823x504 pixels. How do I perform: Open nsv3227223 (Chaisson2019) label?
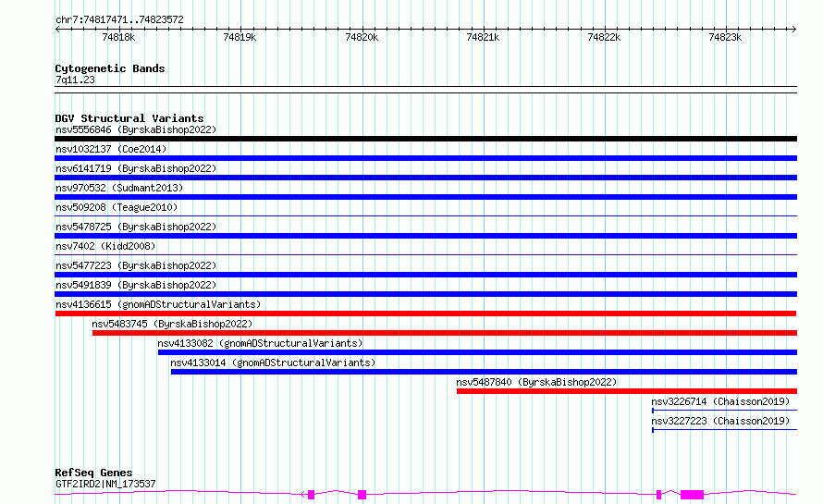720,421
